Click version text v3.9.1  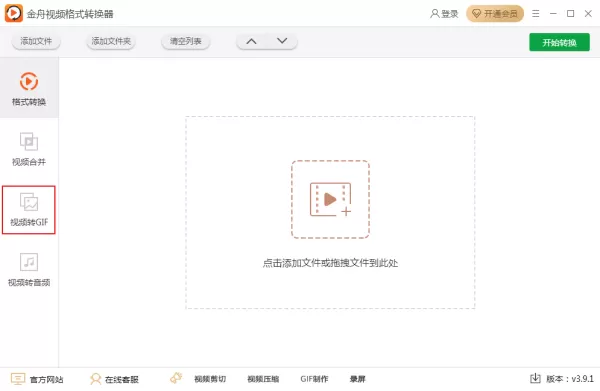(x=570, y=379)
